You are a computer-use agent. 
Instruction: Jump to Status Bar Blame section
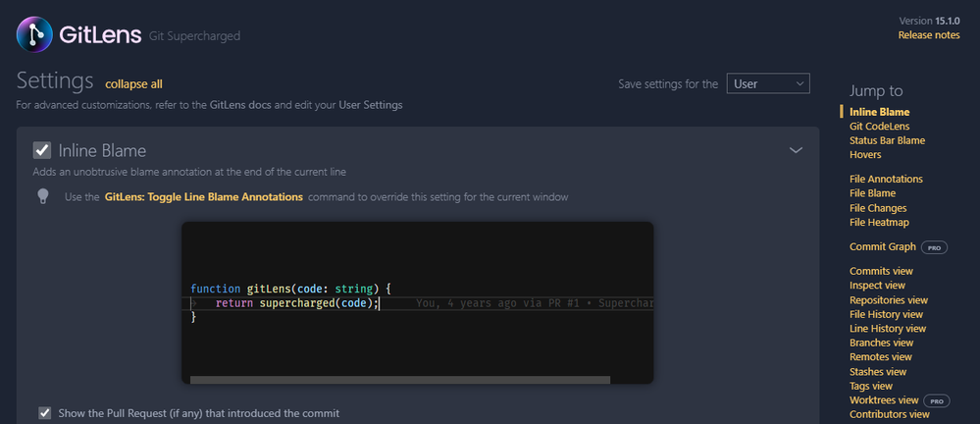pyautogui.click(x=887, y=140)
